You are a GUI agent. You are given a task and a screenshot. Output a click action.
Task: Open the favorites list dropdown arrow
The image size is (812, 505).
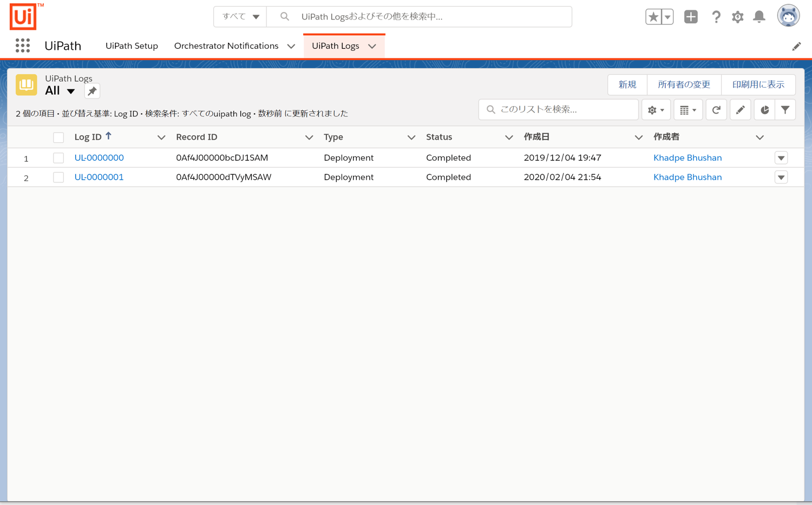667,17
